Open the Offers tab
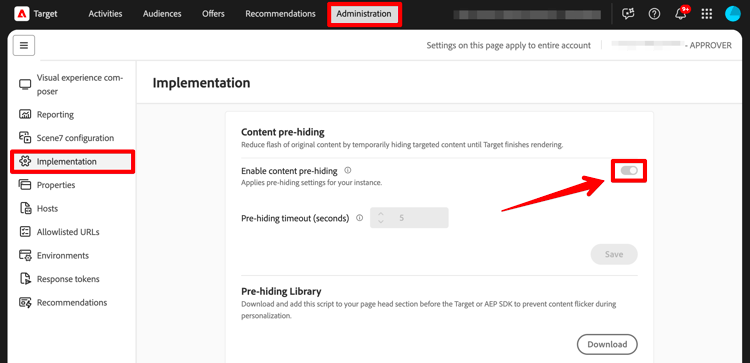The width and height of the screenshot is (750, 363). point(213,14)
